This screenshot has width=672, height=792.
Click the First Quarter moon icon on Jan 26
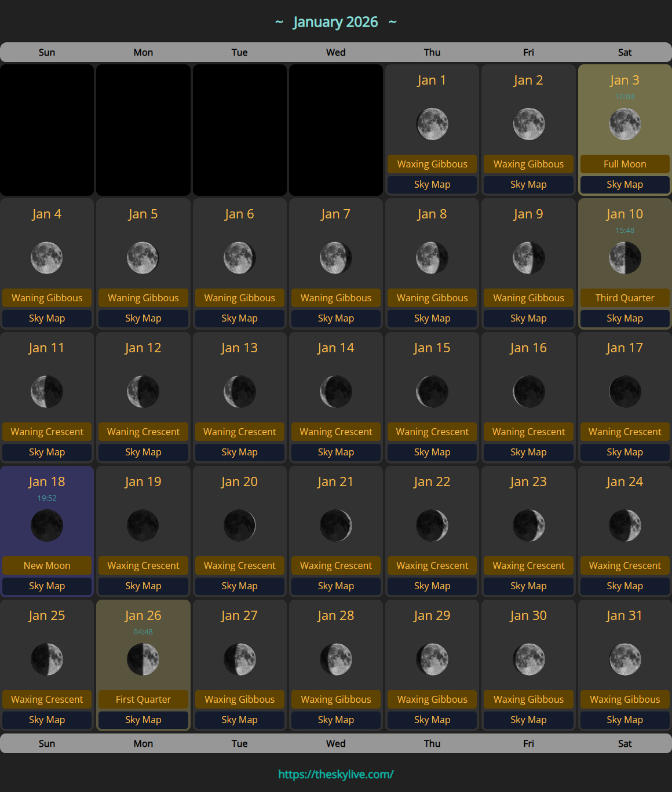(x=143, y=659)
